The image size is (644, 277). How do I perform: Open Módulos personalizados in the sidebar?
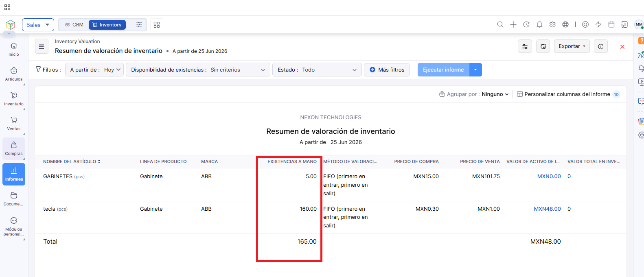tap(14, 226)
